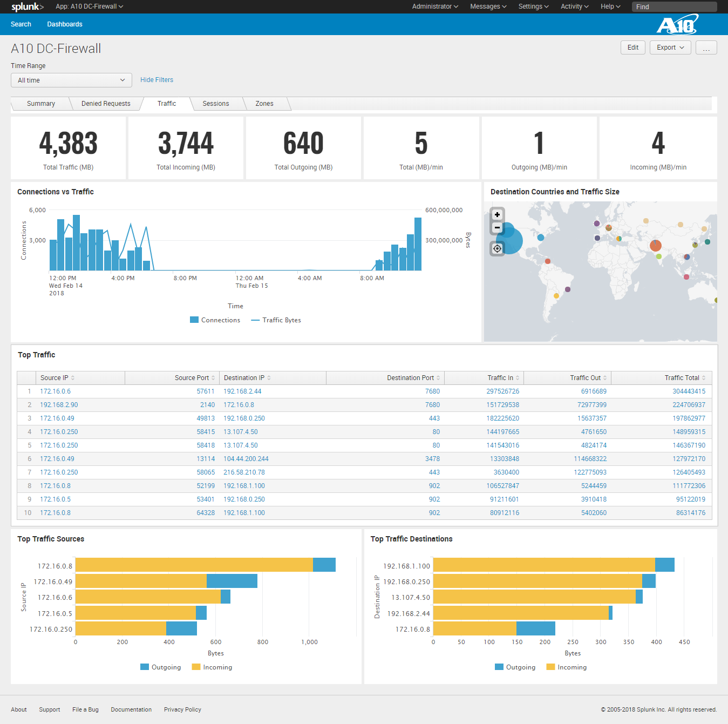This screenshot has height=724, width=728.
Task: Click the A10 logo in header
Action: [677, 25]
